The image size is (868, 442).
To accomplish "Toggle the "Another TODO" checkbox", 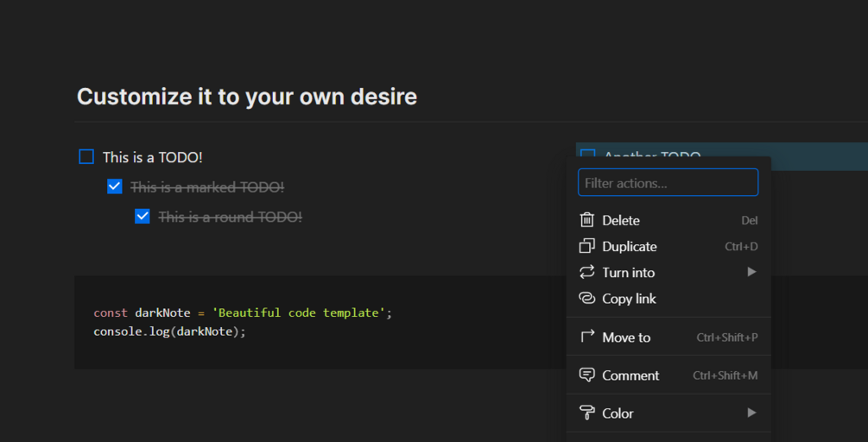I will (588, 153).
